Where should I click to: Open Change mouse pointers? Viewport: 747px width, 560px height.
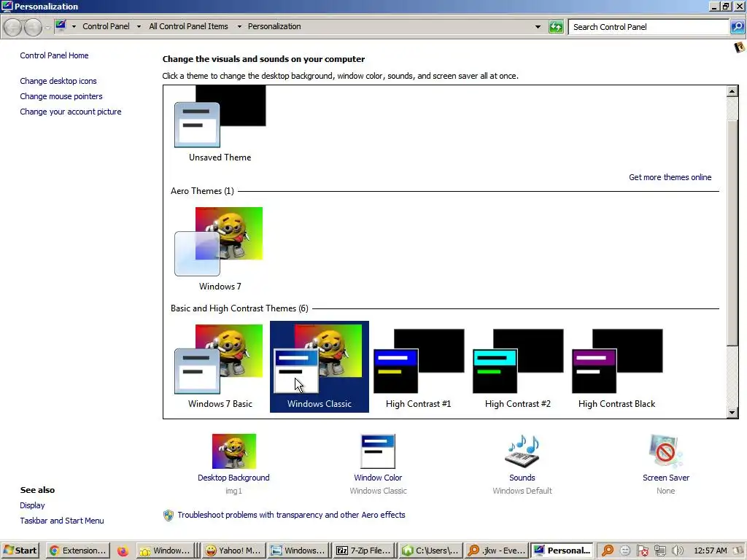click(61, 96)
